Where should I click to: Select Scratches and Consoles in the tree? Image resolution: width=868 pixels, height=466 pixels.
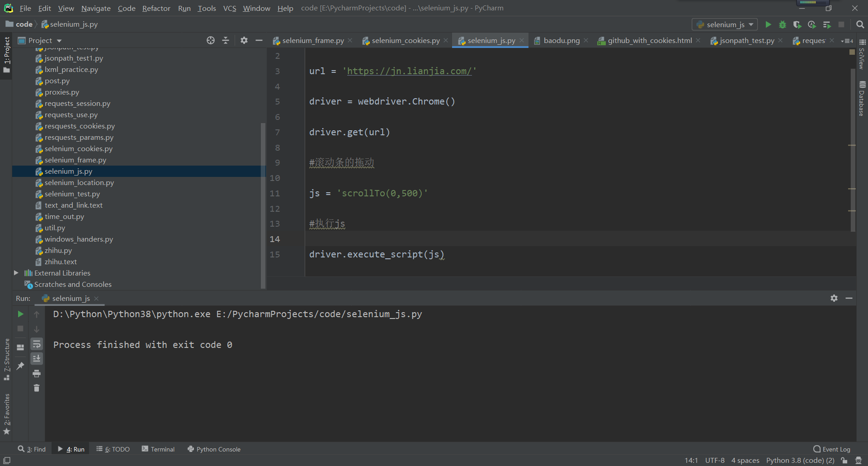73,284
